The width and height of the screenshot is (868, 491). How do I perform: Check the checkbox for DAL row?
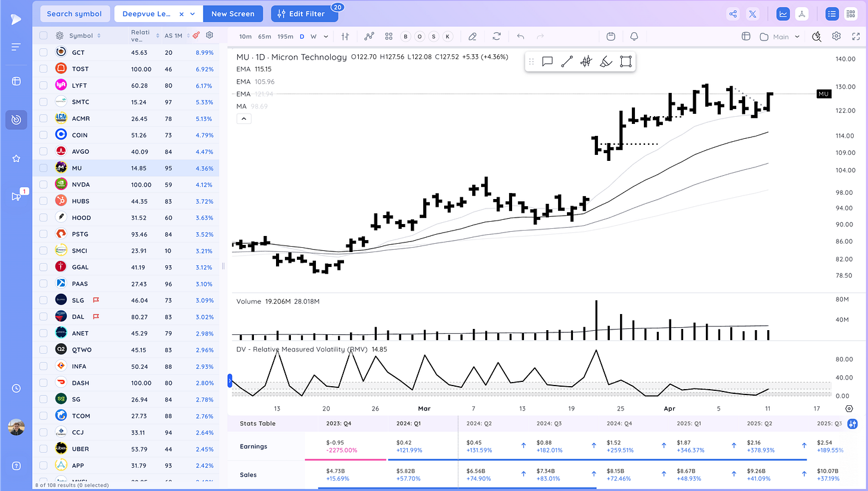tap(44, 316)
